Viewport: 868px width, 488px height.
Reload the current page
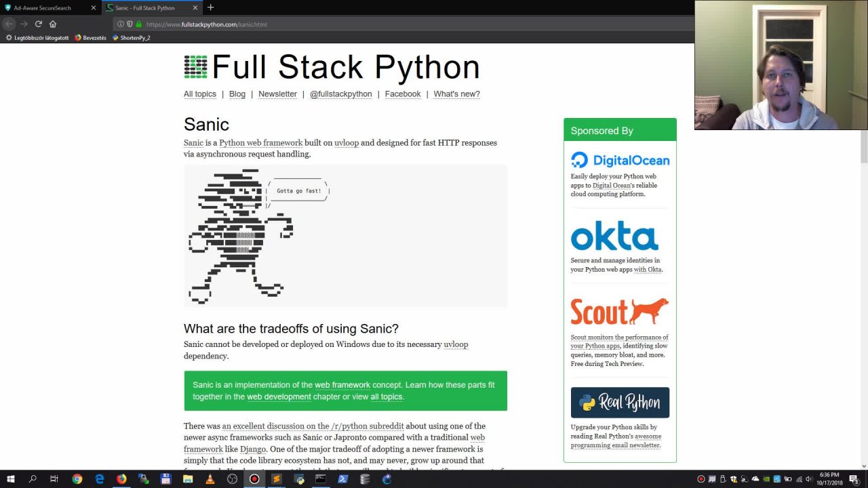tap(39, 23)
